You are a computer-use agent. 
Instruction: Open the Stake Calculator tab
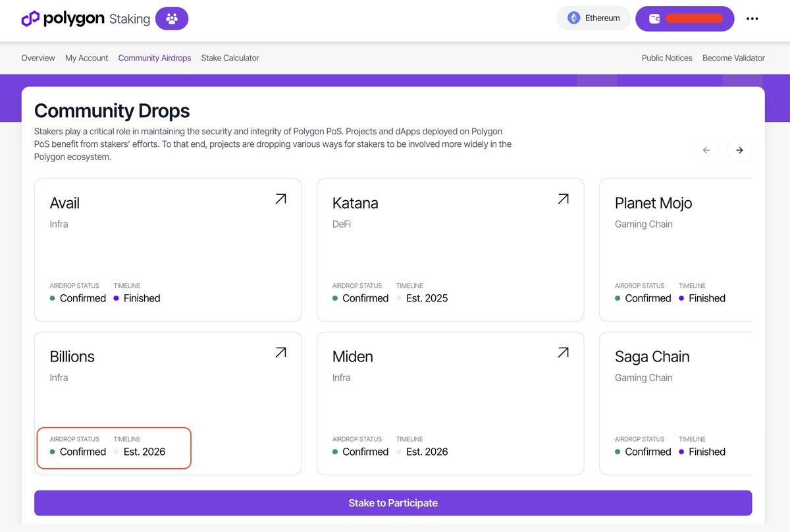coord(230,58)
